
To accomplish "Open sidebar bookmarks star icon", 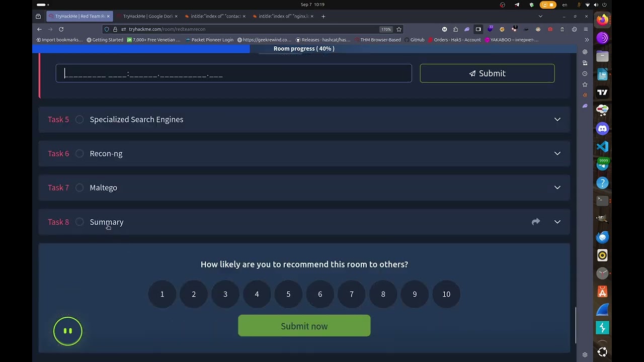I will (x=585, y=84).
